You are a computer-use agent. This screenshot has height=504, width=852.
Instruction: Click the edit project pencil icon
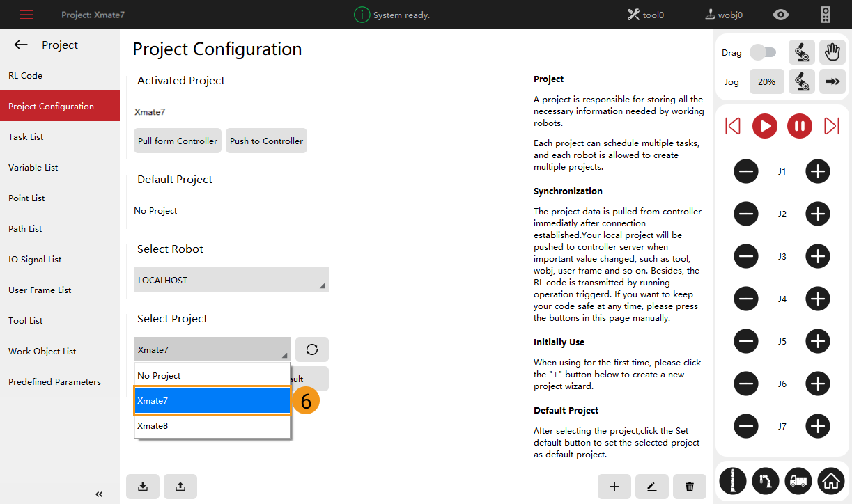tap(651, 487)
